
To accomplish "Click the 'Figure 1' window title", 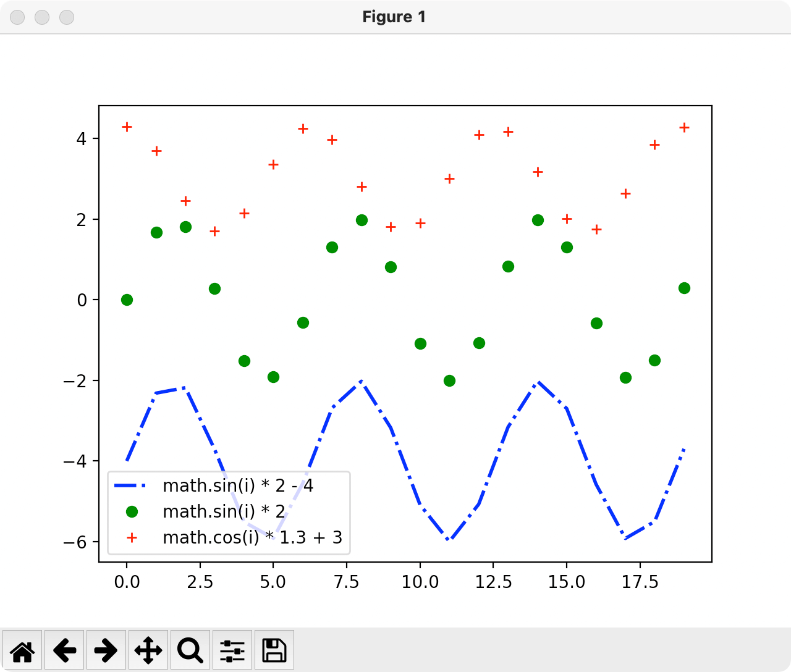I will pyautogui.click(x=394, y=17).
